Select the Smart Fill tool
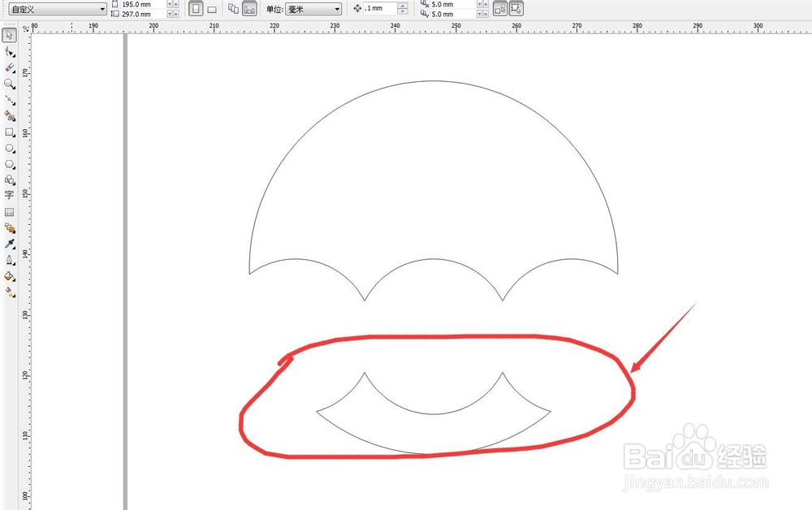Image resolution: width=812 pixels, height=510 pixels. click(x=9, y=116)
